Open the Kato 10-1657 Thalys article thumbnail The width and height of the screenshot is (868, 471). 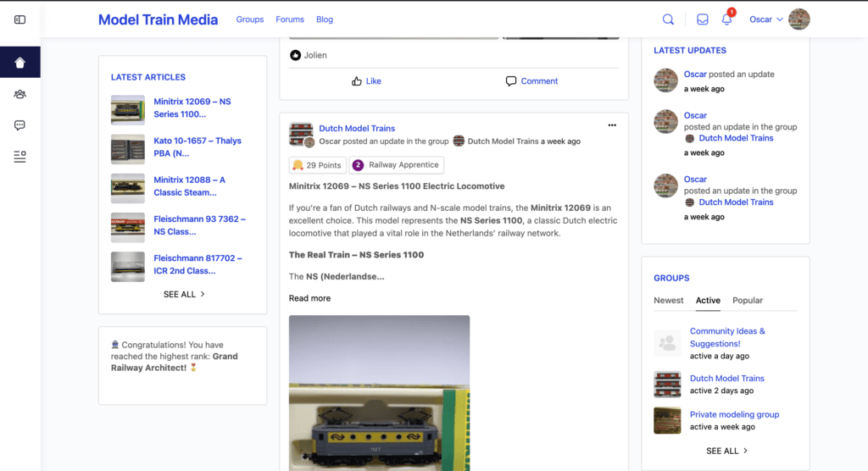(128, 149)
